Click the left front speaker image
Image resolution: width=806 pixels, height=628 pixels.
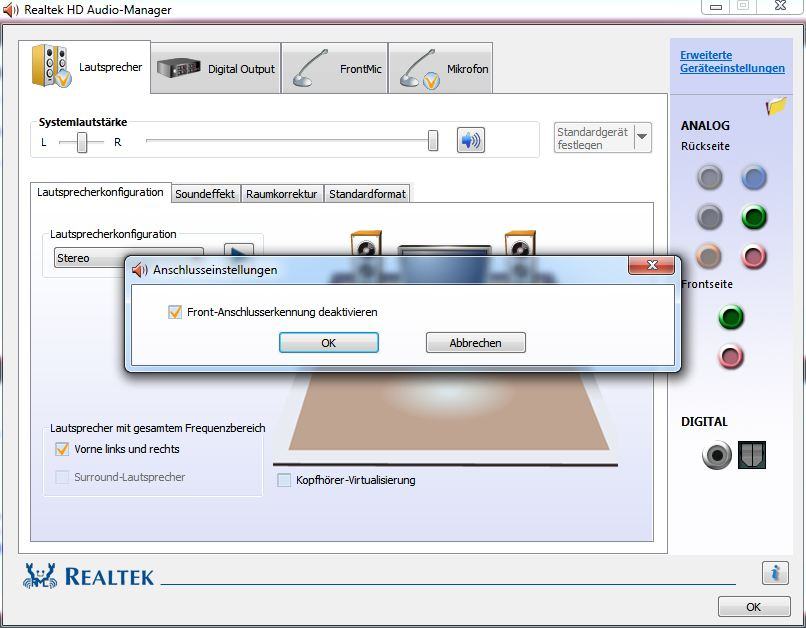pos(366,243)
